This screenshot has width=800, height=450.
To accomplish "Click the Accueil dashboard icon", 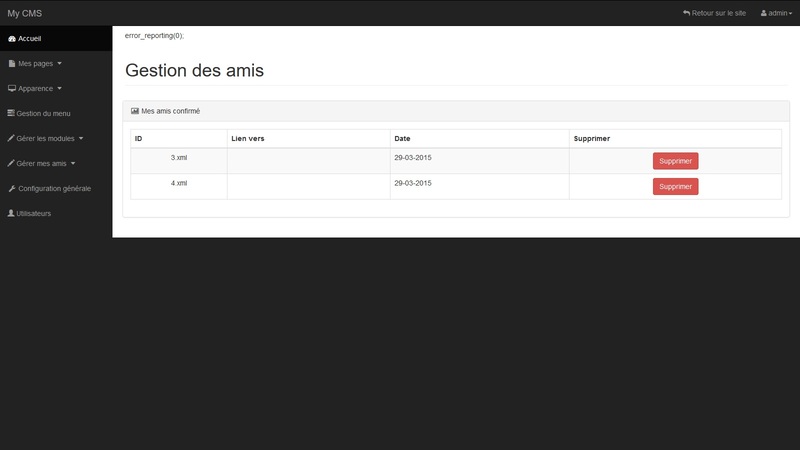I will pos(12,38).
